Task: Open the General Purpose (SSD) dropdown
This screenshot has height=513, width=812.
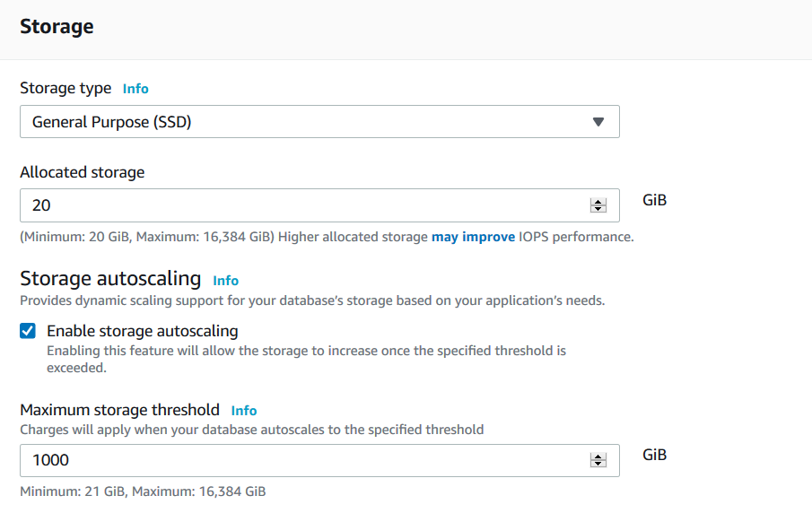Action: pos(305,122)
